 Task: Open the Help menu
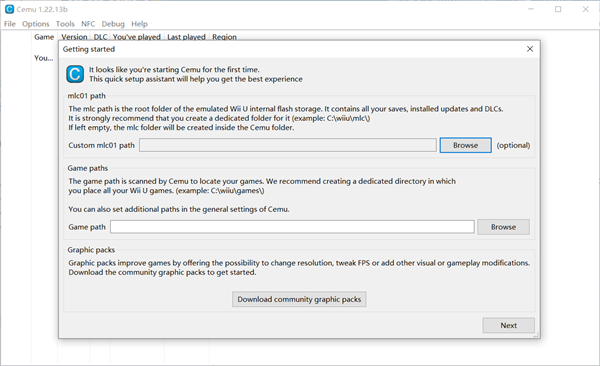tap(139, 24)
